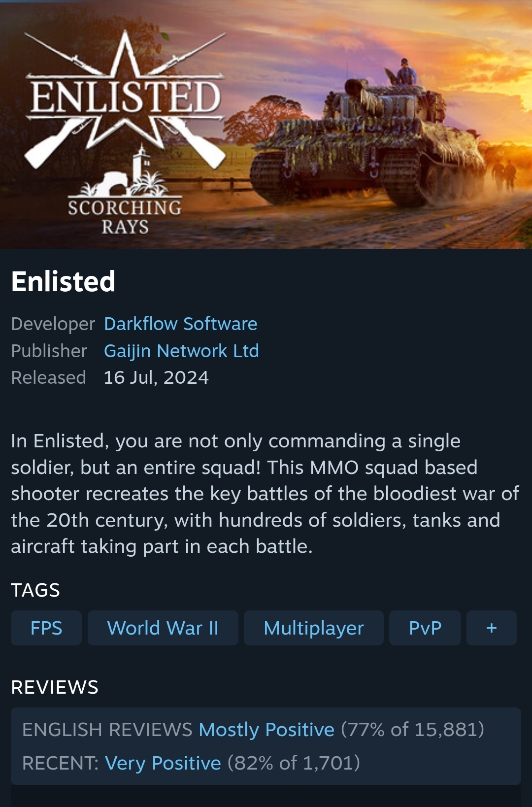Tap the 77% of 15,881 review count
The width and height of the screenshot is (532, 807).
coord(412,729)
